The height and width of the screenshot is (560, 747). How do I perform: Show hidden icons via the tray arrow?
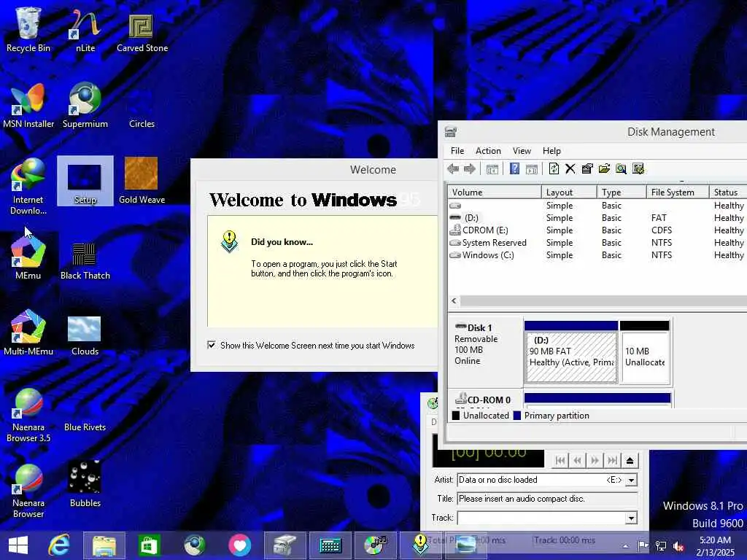pyautogui.click(x=625, y=545)
